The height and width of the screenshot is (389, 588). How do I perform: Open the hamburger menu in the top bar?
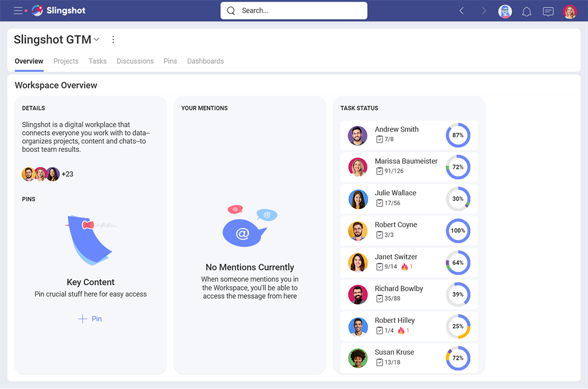(18, 10)
